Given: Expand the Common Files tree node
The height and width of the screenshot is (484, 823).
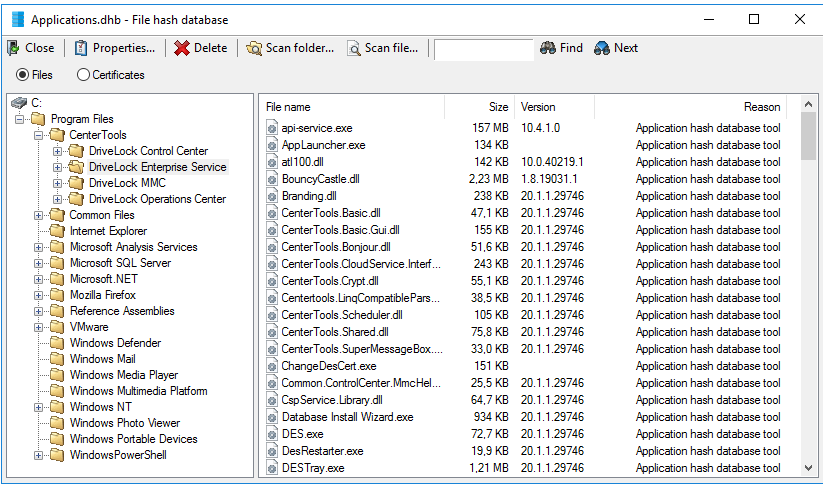Looking at the screenshot, I should pyautogui.click(x=39, y=215).
